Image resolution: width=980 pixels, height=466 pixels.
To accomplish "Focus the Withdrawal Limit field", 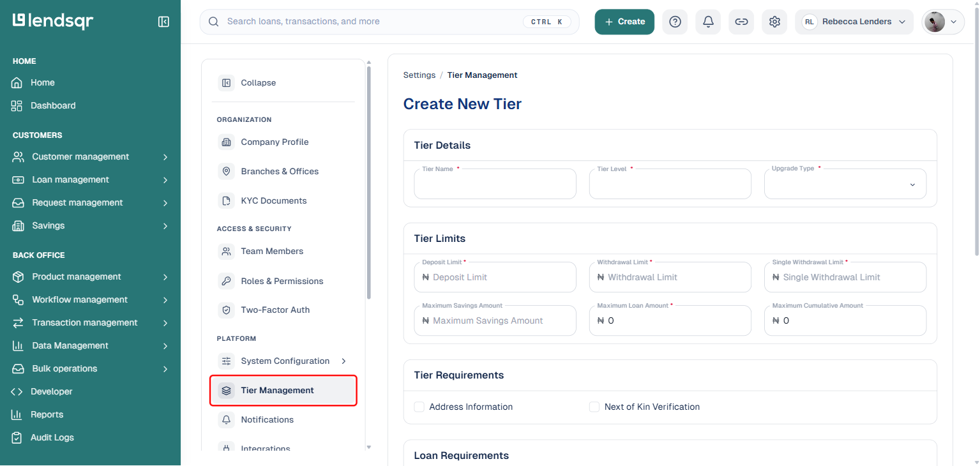I will point(670,277).
